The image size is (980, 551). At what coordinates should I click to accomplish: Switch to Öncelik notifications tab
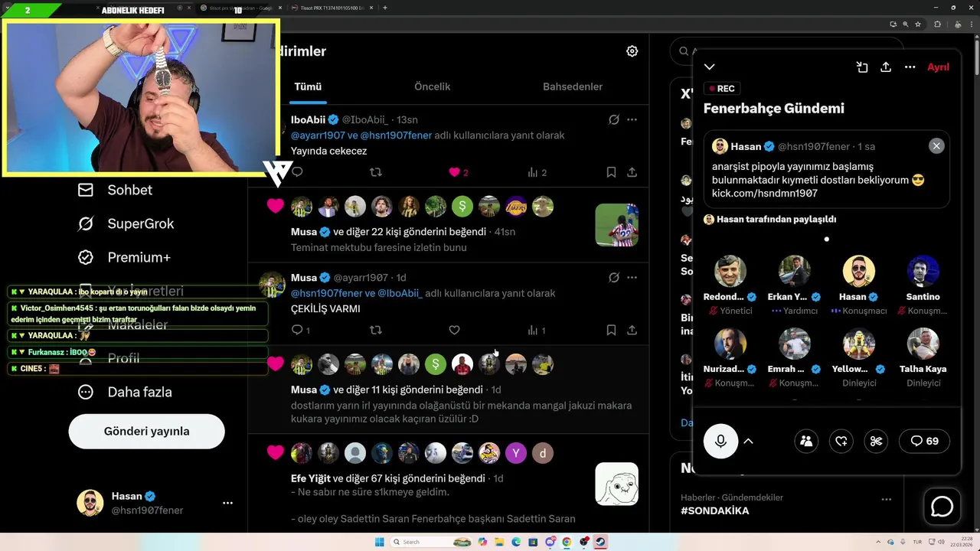[432, 86]
